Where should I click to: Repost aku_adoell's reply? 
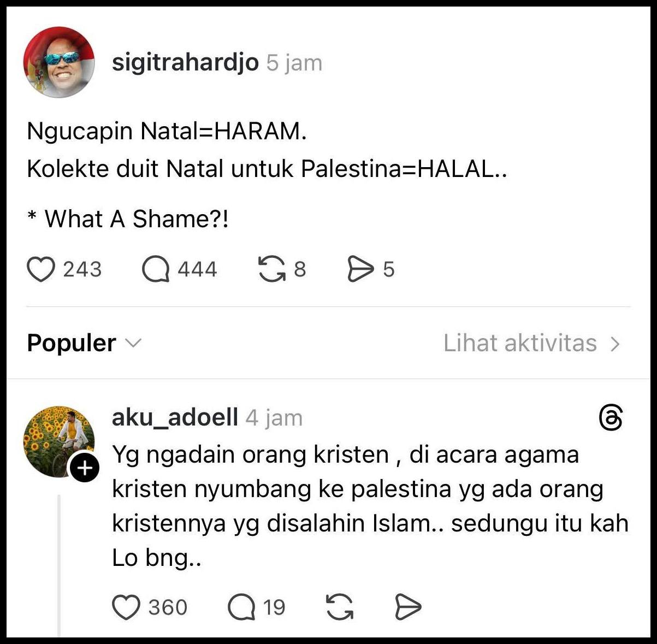tap(339, 607)
